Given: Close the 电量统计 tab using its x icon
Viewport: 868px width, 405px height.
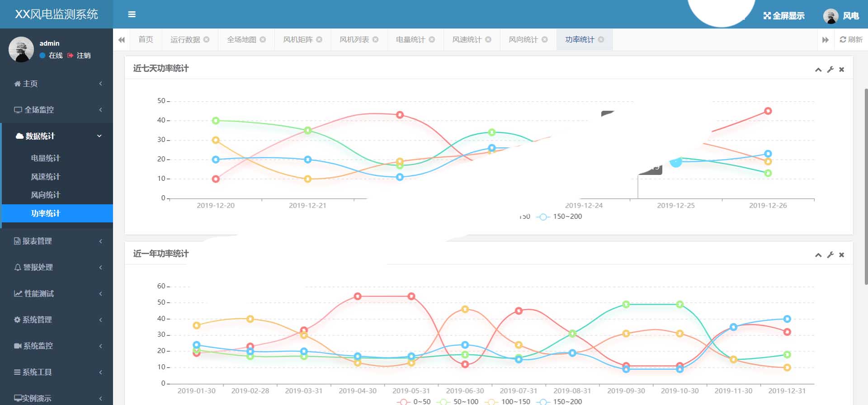Looking at the screenshot, I should (432, 40).
